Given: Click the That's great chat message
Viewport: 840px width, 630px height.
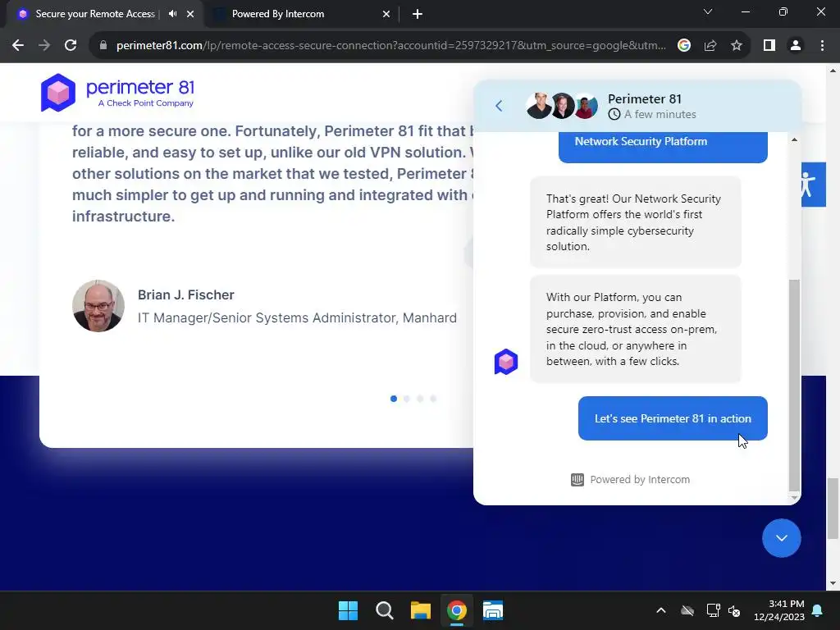Looking at the screenshot, I should pos(636,222).
